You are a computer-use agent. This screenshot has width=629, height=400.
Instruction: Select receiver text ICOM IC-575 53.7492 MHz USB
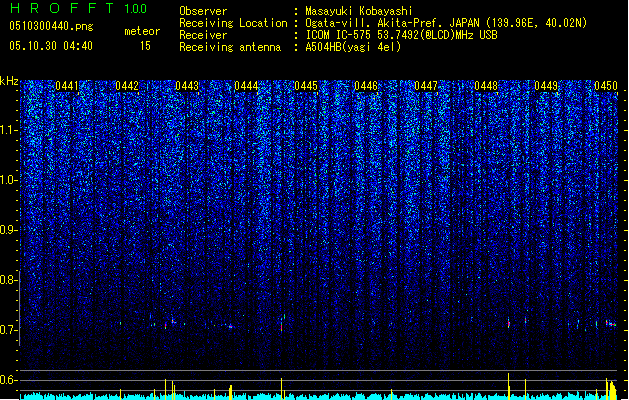coord(402,35)
